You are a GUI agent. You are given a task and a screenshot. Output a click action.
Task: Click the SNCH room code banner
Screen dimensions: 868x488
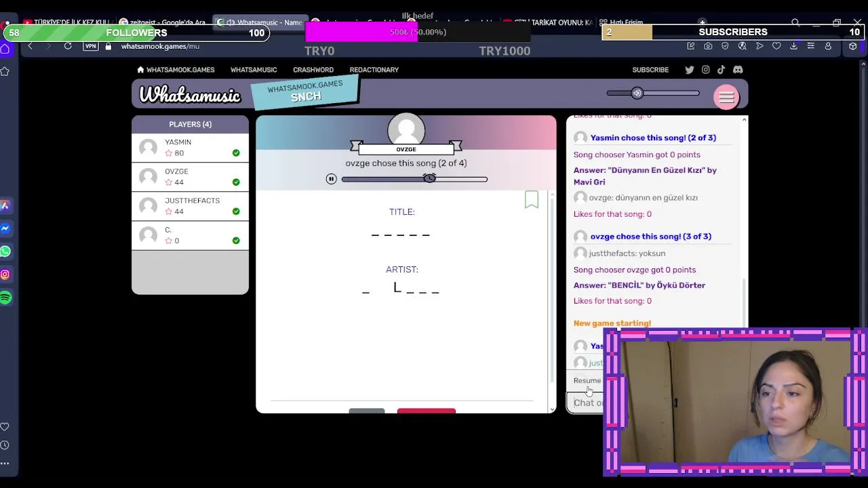(305, 91)
